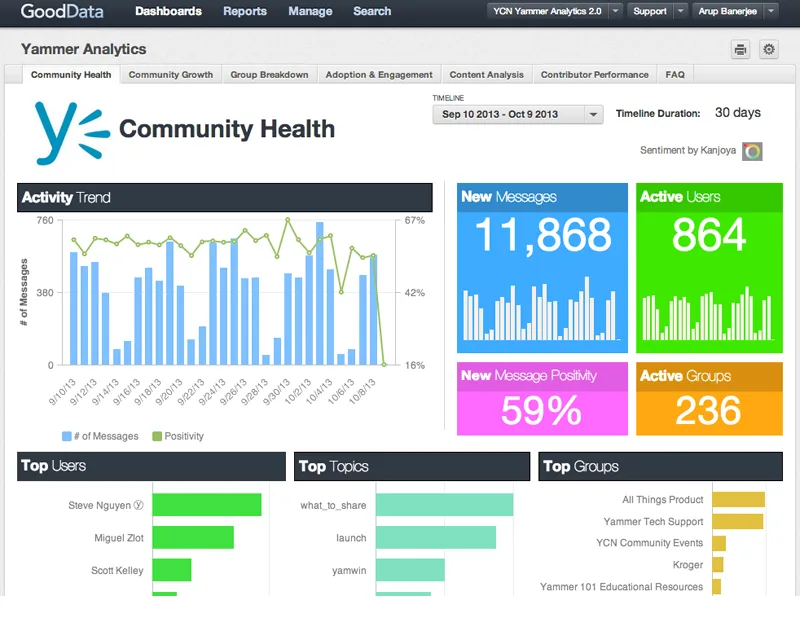Click the New Messages 11,868 tile

[x=542, y=268]
